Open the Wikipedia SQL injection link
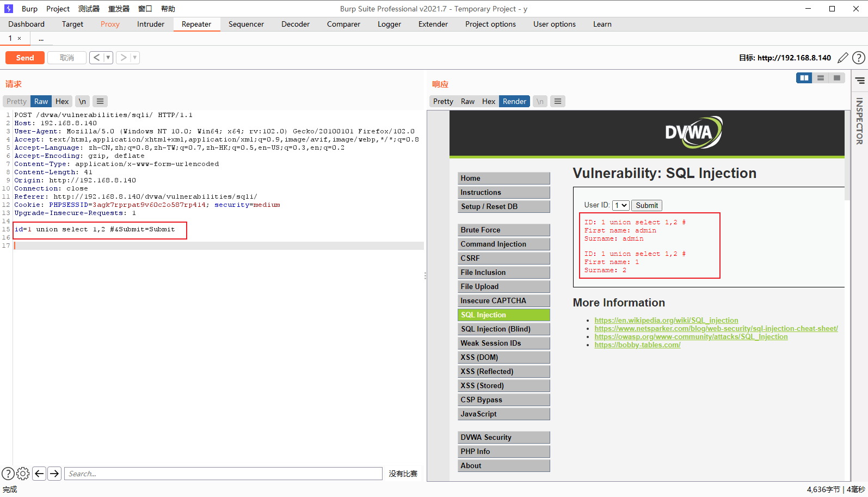Image resolution: width=868 pixels, height=497 pixels. tap(666, 320)
